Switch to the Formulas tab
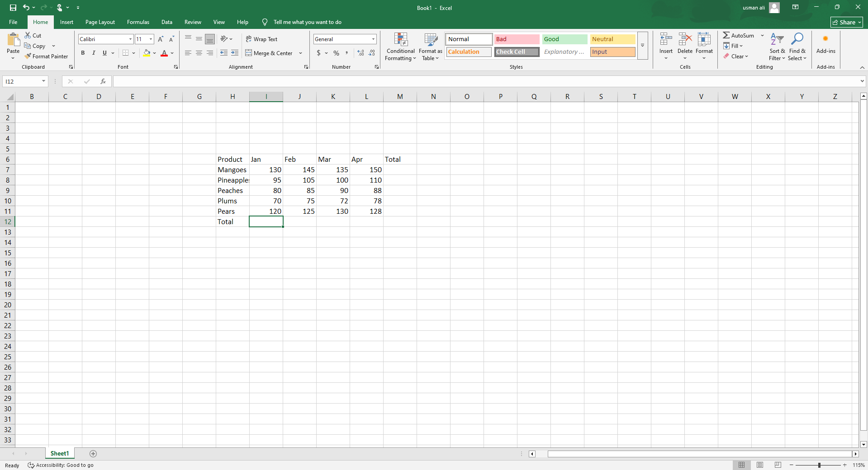 pyautogui.click(x=138, y=22)
